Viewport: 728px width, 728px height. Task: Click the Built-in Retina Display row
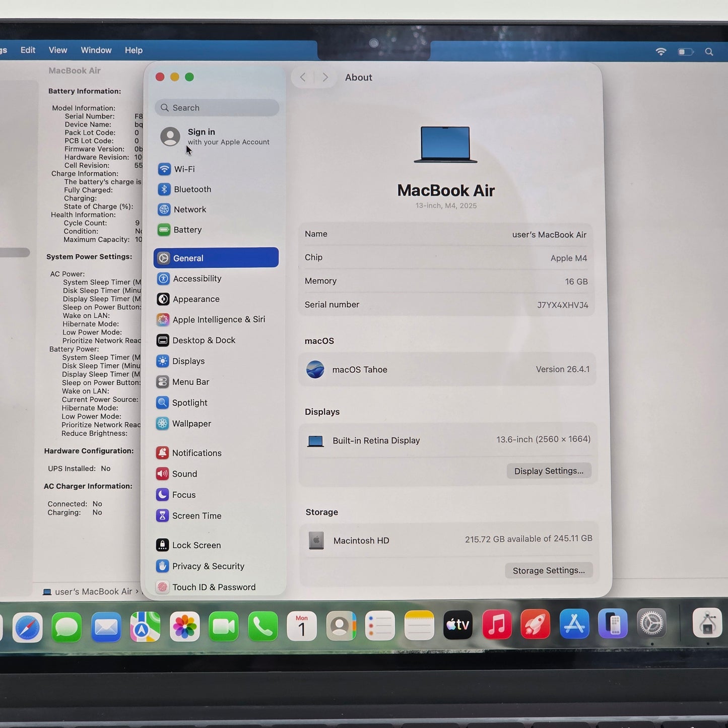(447, 440)
